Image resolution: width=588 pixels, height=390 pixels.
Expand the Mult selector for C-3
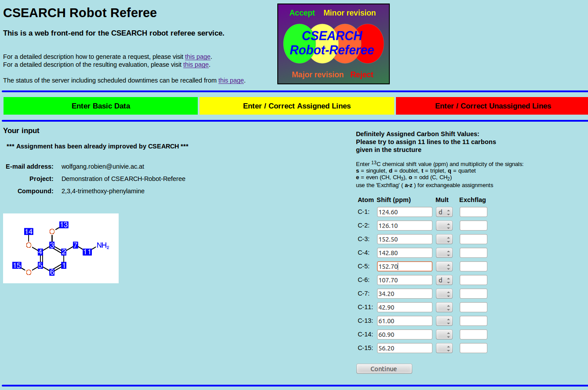444,239
